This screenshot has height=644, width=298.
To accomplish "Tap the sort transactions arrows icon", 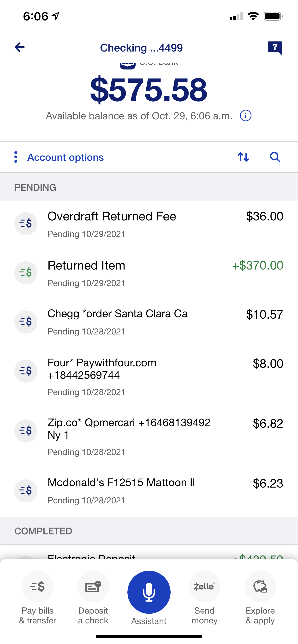I will (x=243, y=157).
